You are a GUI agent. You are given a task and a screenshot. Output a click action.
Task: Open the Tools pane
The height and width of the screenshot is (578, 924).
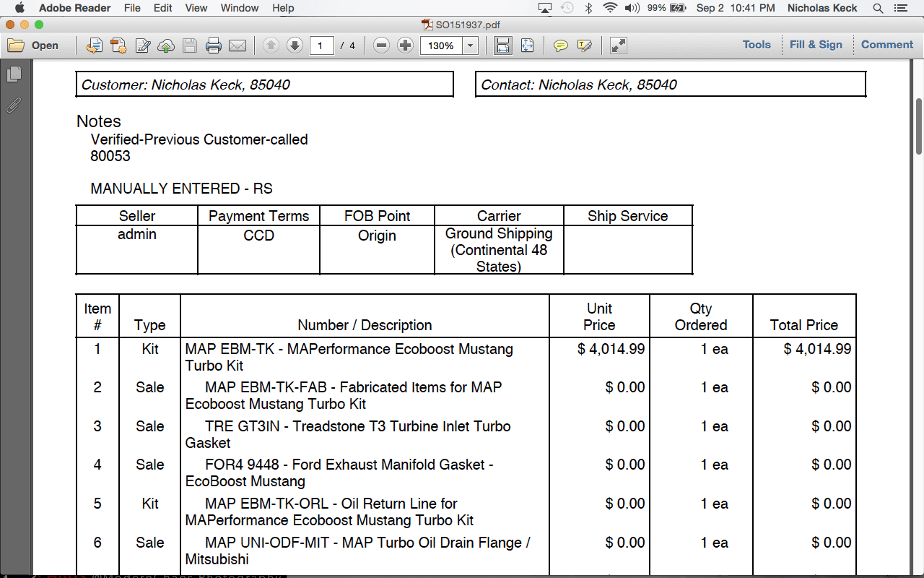tap(757, 45)
